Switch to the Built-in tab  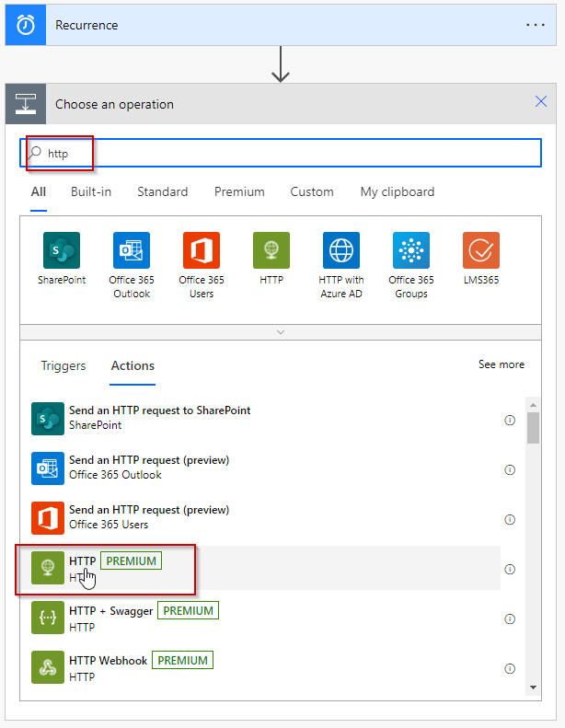tap(91, 192)
